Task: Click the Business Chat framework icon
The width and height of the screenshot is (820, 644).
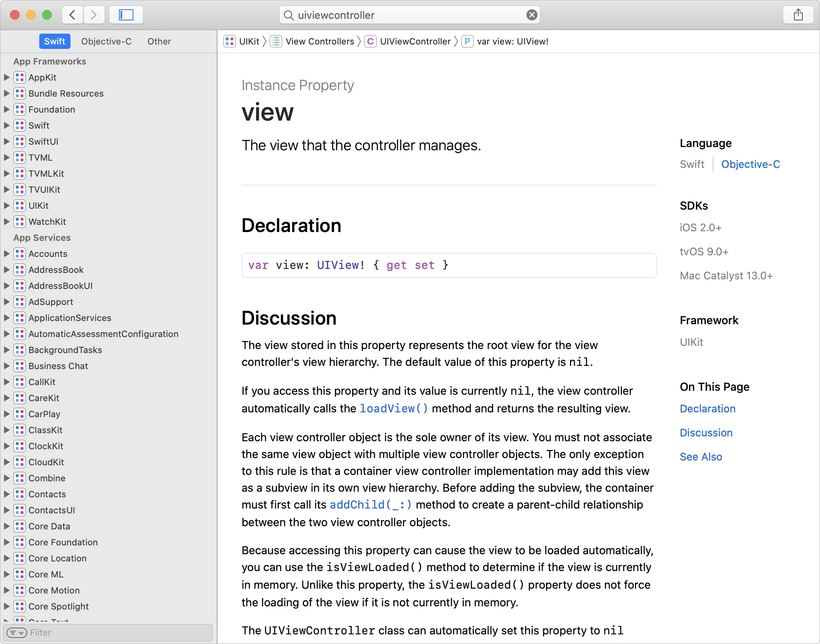Action: pyautogui.click(x=20, y=366)
